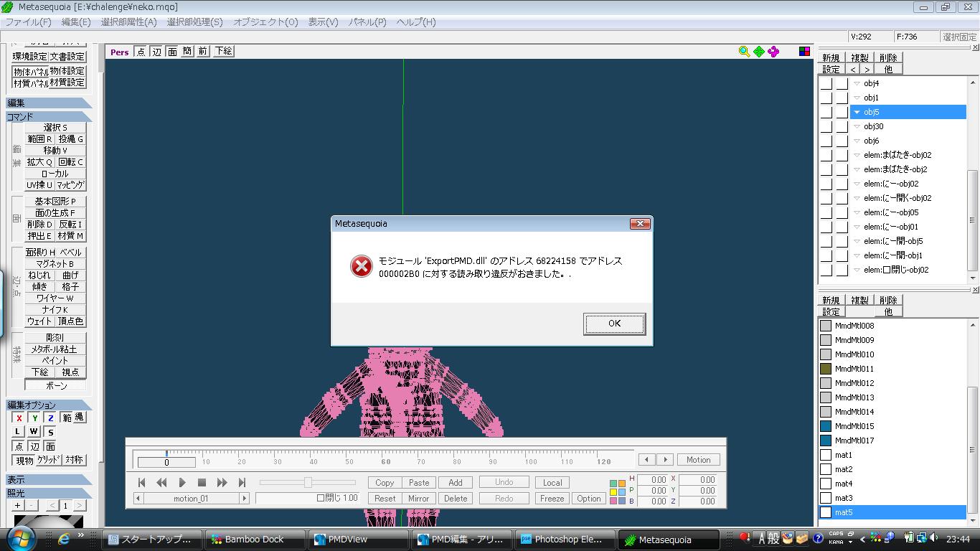Image resolution: width=980 pixels, height=551 pixels.
Task: Click the right arrow beside Motion button
Action: tap(665, 460)
